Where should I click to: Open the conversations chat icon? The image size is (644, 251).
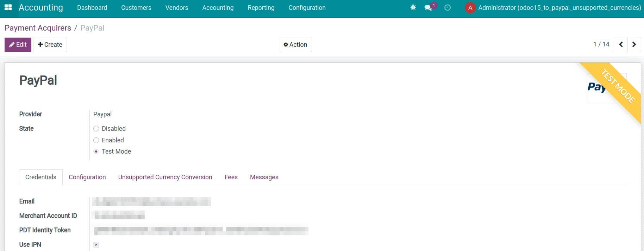coord(429,7)
